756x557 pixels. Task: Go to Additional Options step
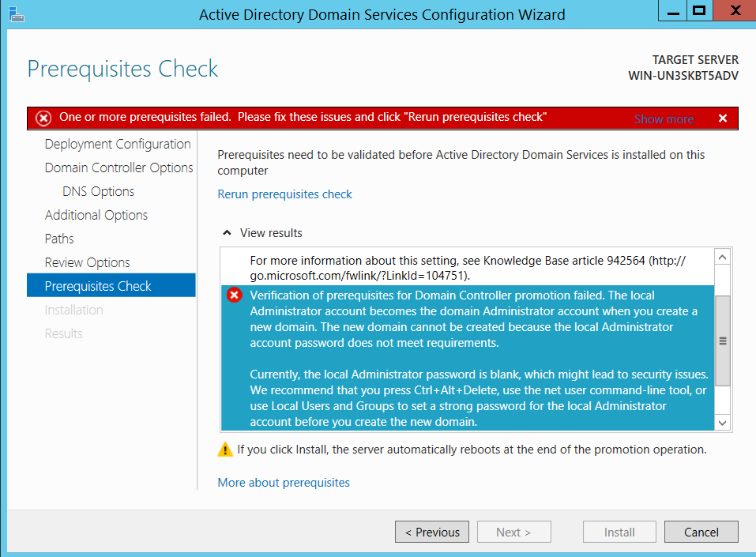click(x=96, y=215)
